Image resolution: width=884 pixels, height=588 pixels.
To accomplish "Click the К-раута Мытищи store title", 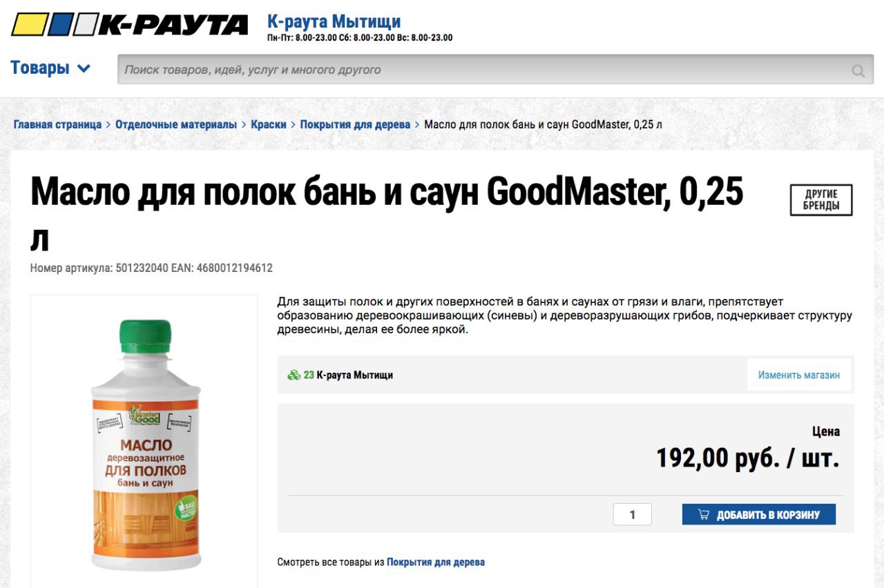I will [x=334, y=21].
